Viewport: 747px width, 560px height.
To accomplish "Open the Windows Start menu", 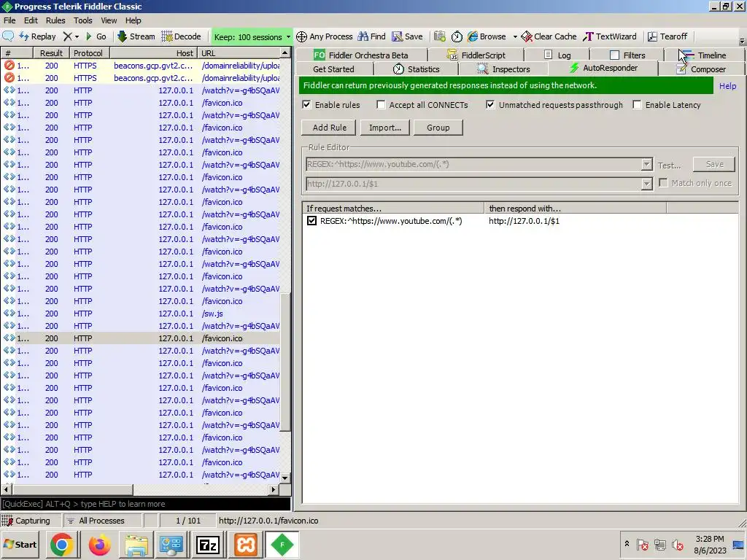I will point(20,544).
